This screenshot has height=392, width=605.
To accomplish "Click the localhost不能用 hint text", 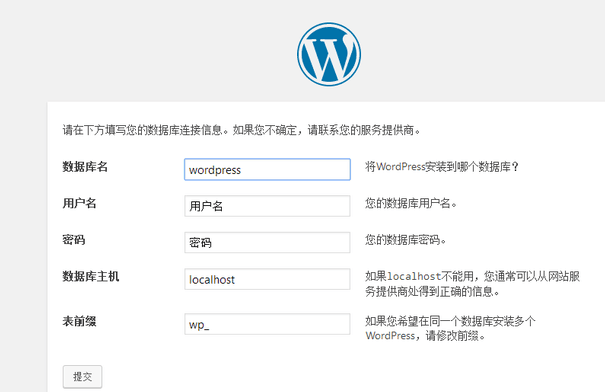I will (473, 284).
